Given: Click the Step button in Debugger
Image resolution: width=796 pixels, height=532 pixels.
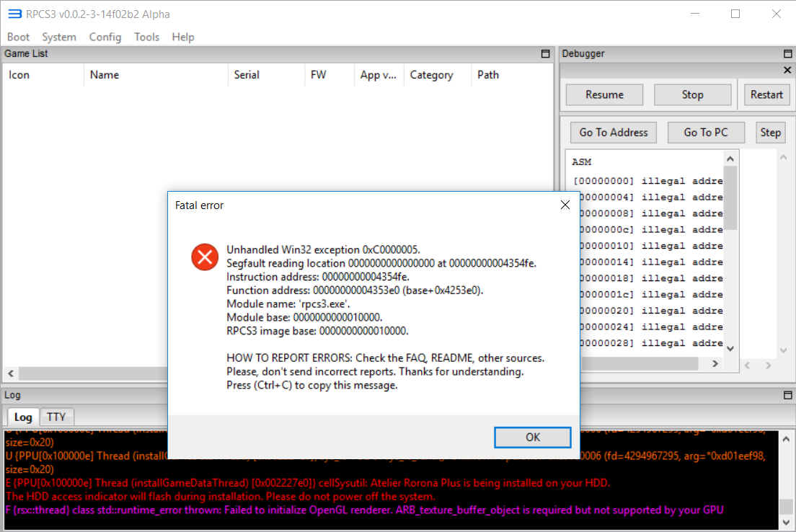Looking at the screenshot, I should coord(771,133).
